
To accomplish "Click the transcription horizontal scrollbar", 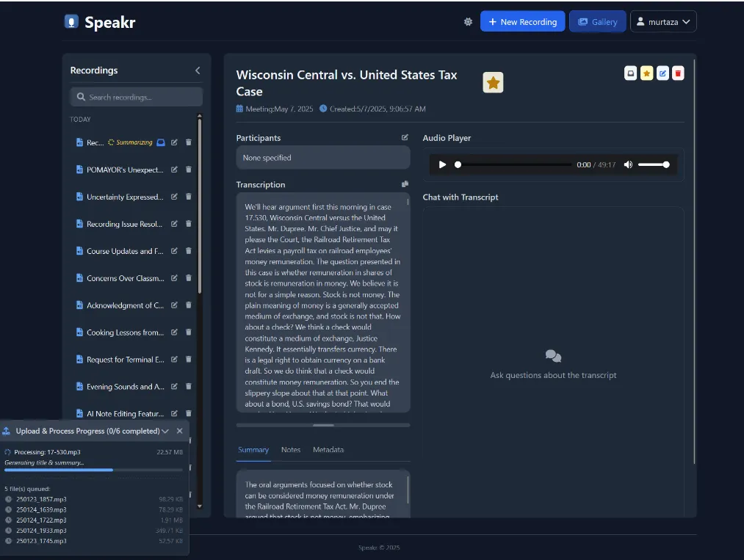I will tap(323, 425).
